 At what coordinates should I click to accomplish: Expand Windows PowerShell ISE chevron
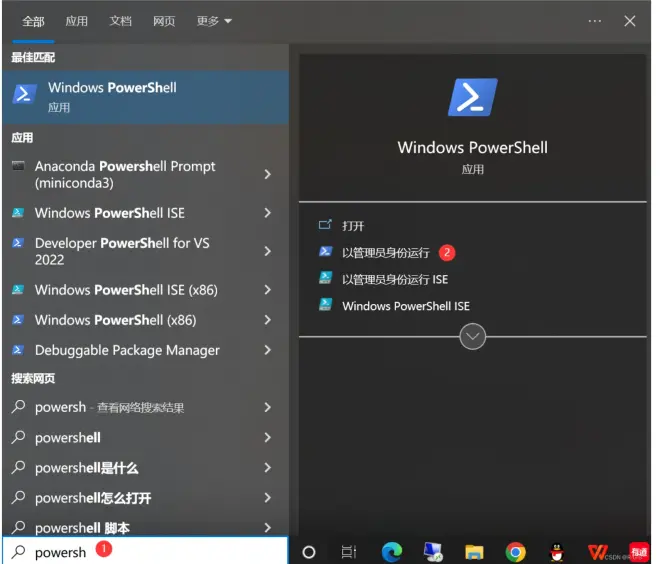267,213
